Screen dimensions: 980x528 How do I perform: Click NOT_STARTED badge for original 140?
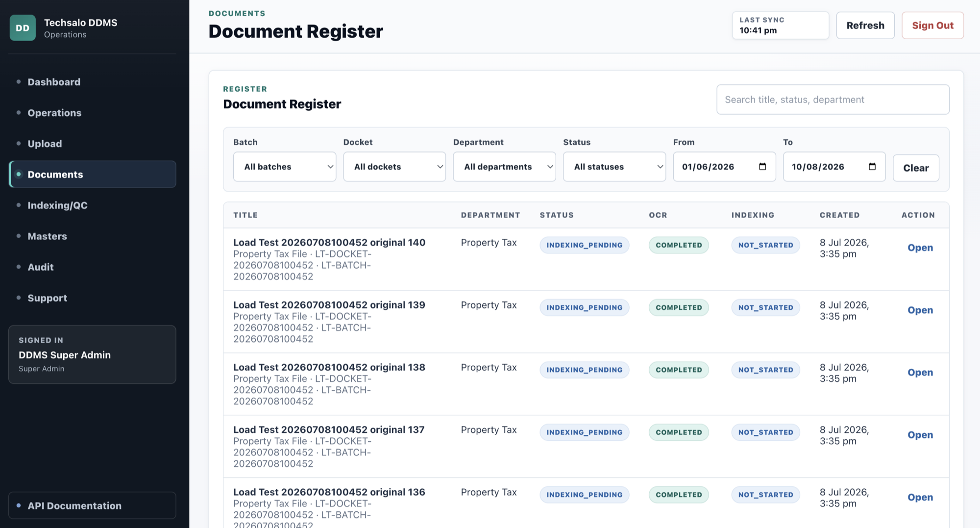[x=765, y=245]
